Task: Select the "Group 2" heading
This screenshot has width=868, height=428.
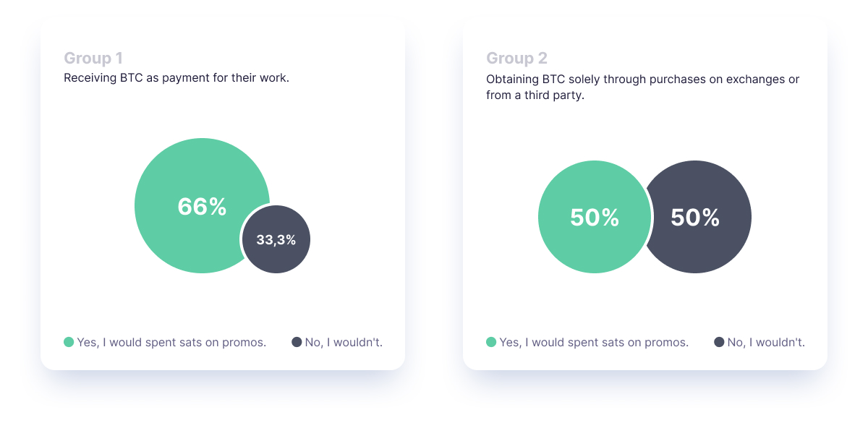Action: tap(516, 58)
